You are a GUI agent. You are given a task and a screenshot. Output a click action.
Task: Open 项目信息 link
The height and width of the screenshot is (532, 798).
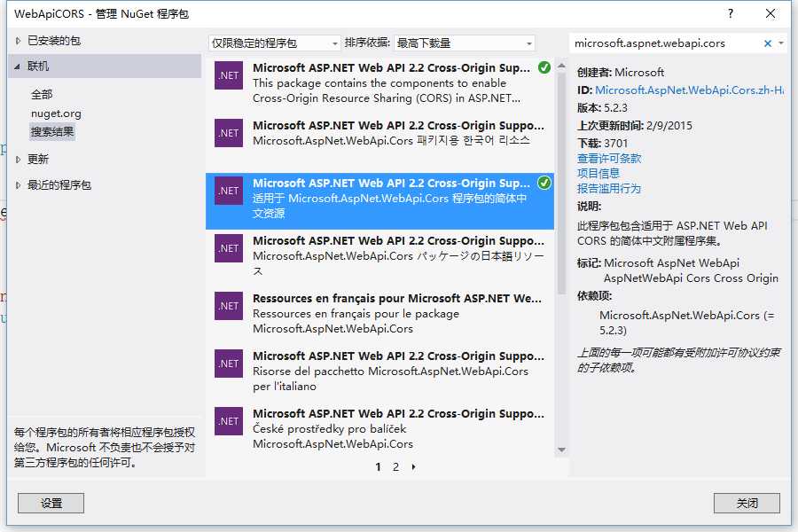click(x=598, y=174)
